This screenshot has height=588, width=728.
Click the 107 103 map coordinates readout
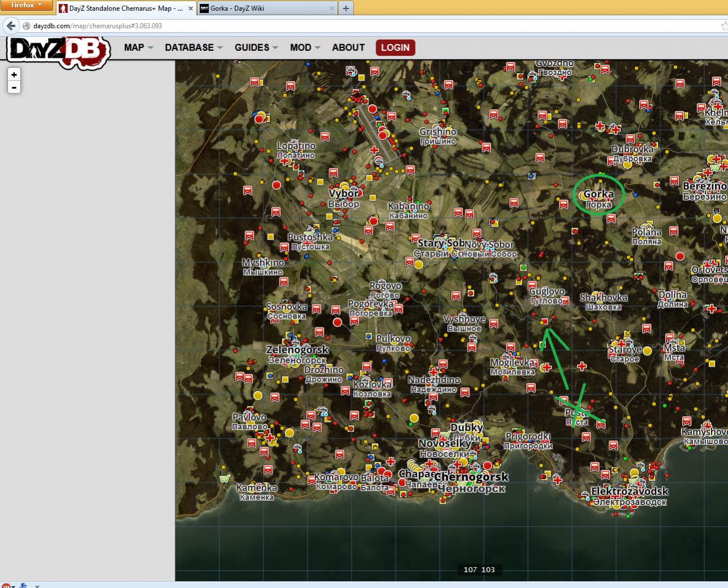pyautogui.click(x=479, y=569)
